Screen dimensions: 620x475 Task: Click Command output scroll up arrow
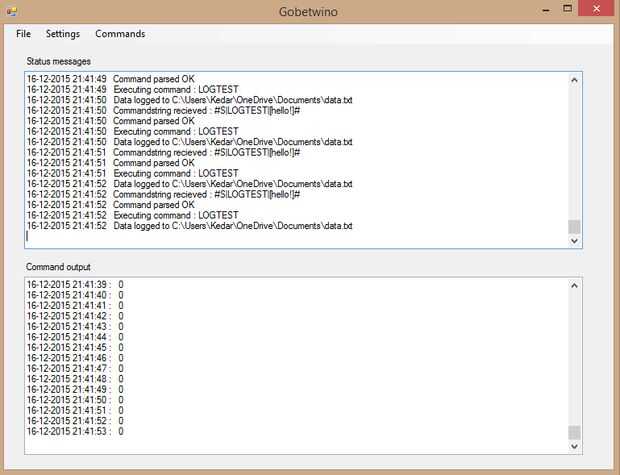coord(574,286)
